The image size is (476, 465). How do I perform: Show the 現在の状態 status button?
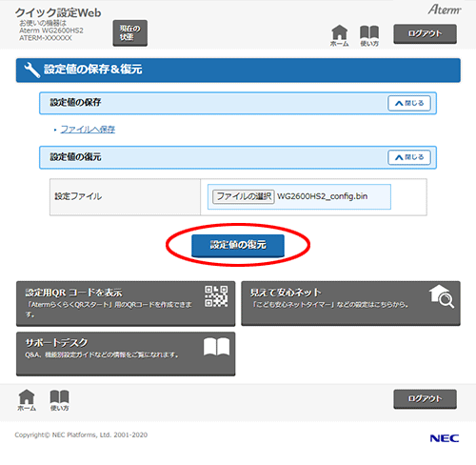[130, 33]
